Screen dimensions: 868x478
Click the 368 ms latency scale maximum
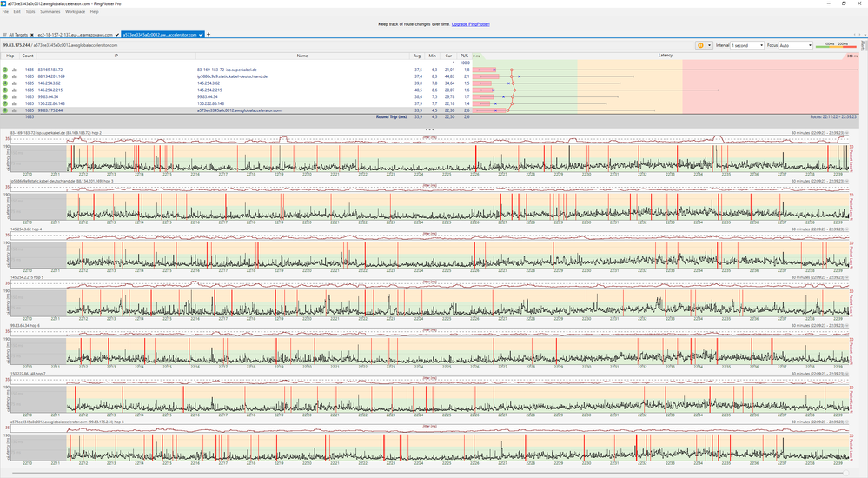pyautogui.click(x=852, y=56)
